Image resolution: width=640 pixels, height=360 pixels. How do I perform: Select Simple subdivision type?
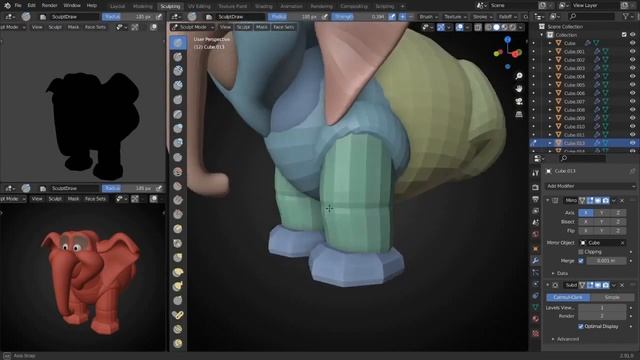point(612,297)
